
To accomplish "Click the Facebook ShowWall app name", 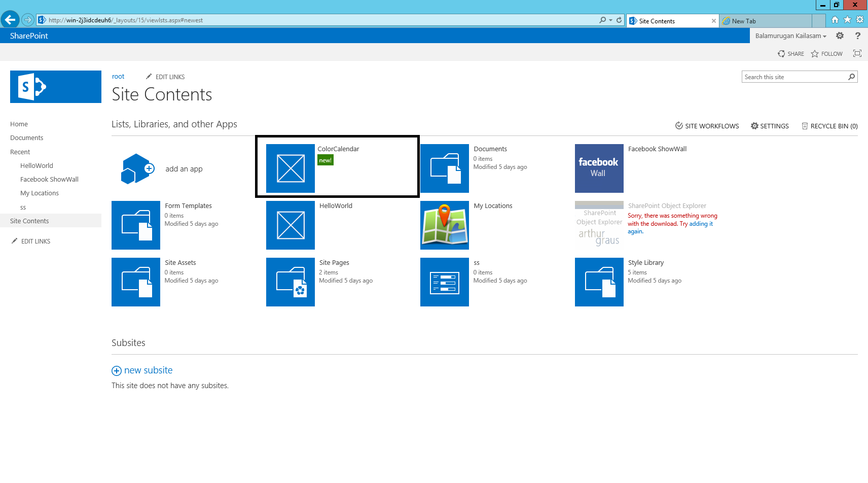I will coord(657,149).
